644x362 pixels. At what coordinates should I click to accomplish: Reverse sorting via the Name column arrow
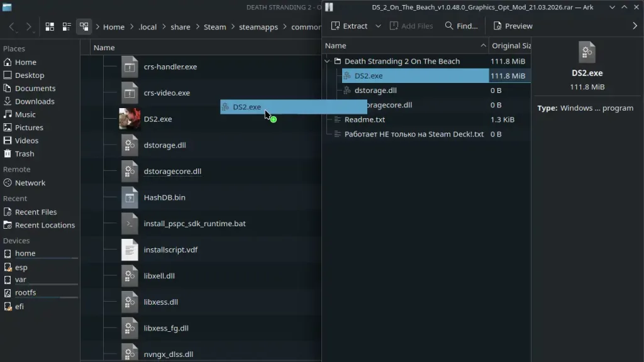pyautogui.click(x=483, y=45)
